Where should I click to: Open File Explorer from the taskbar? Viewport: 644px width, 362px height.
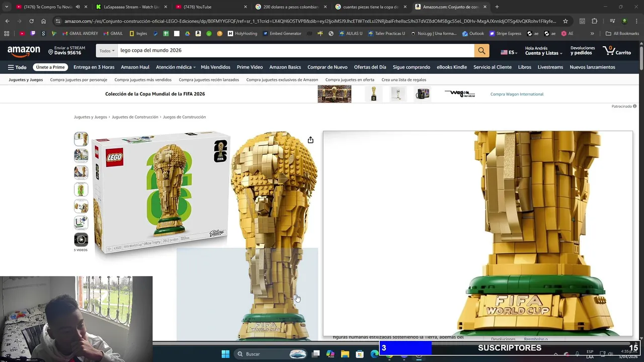[x=345, y=354]
